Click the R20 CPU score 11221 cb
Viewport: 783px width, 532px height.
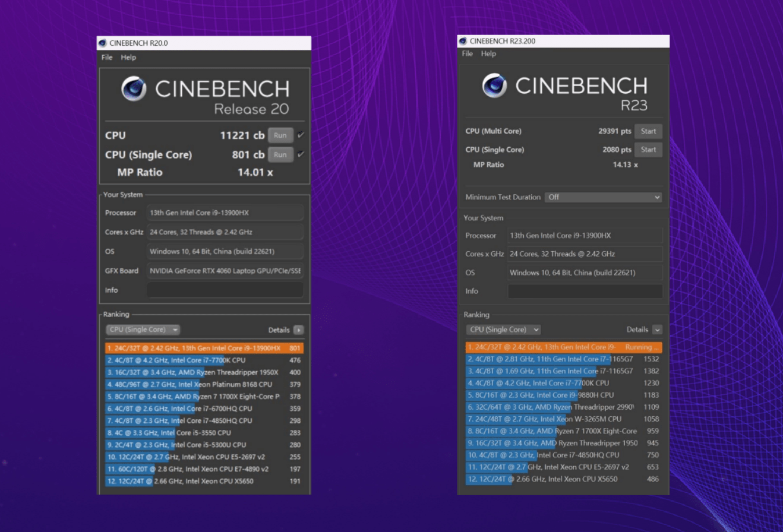[x=242, y=135]
